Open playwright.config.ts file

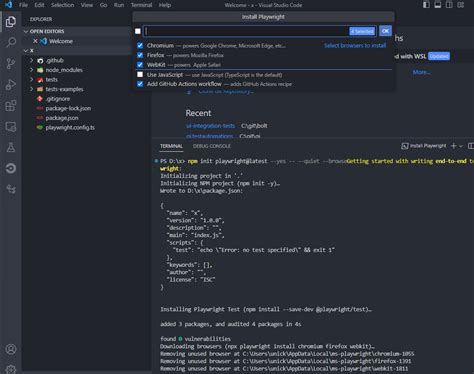pos(70,128)
